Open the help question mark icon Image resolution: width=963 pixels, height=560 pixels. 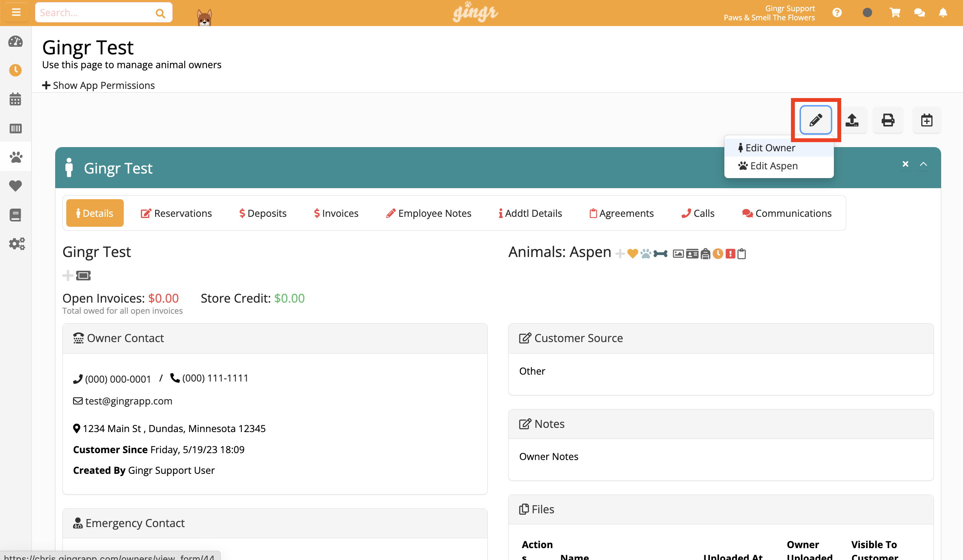click(837, 13)
